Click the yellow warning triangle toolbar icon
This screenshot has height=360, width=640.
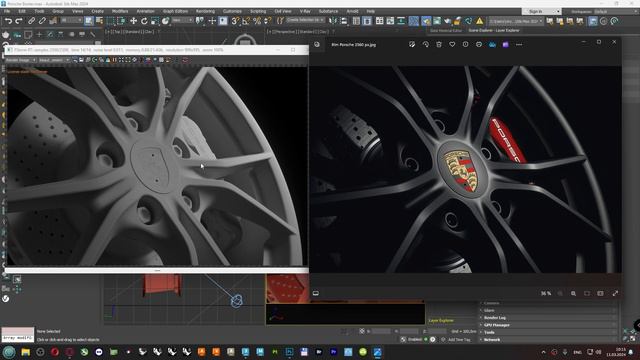[480, 21]
